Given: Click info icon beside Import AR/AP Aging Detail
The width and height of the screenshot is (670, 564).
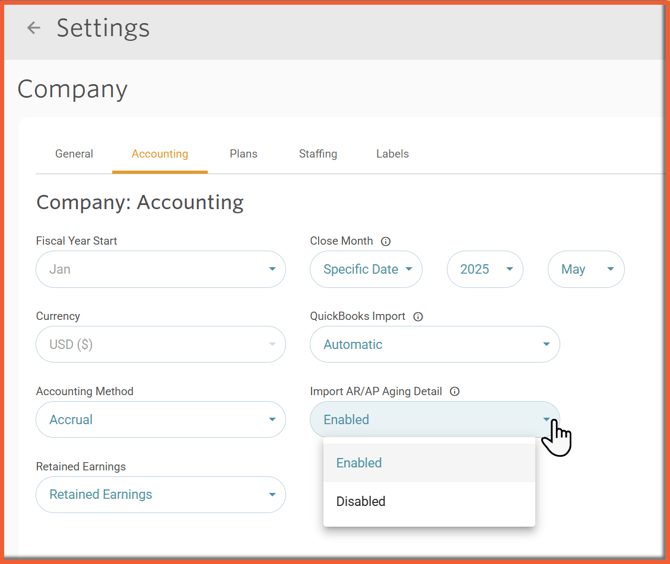Looking at the screenshot, I should tap(455, 391).
